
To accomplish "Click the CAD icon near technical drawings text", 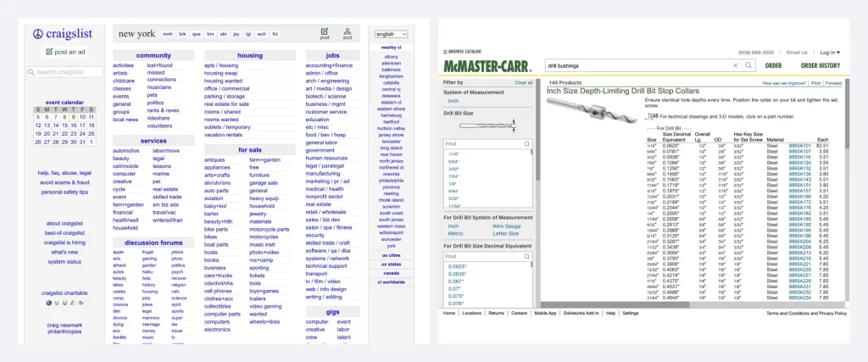I will 653,116.
